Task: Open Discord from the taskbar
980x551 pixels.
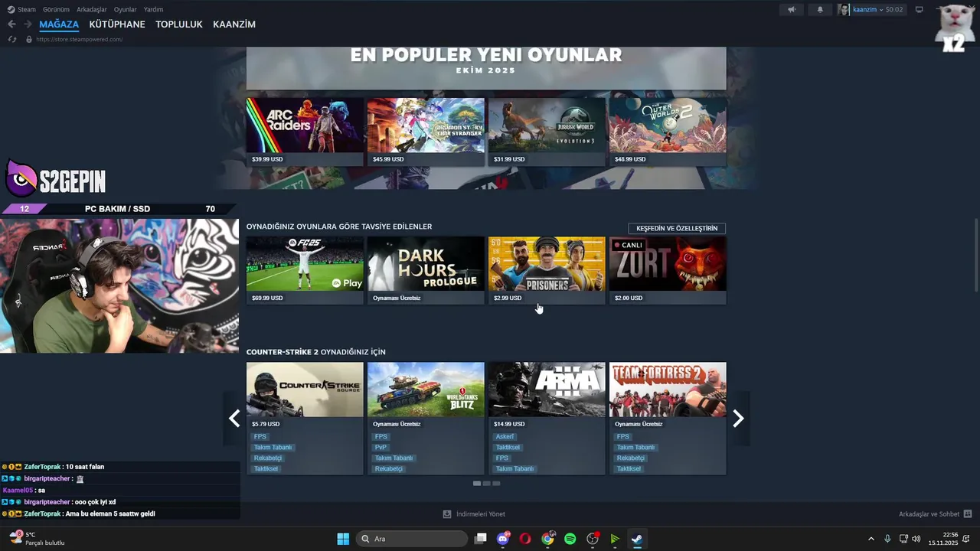Action: point(503,539)
